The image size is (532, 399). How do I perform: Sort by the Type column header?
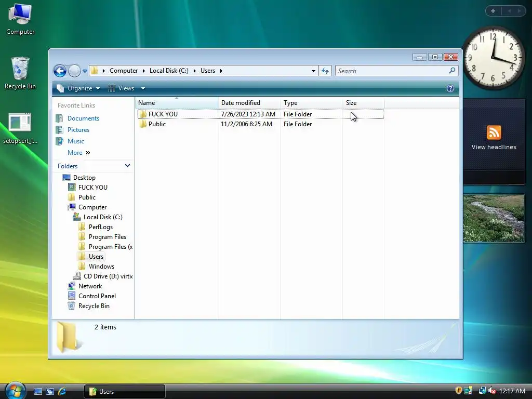[312, 103]
